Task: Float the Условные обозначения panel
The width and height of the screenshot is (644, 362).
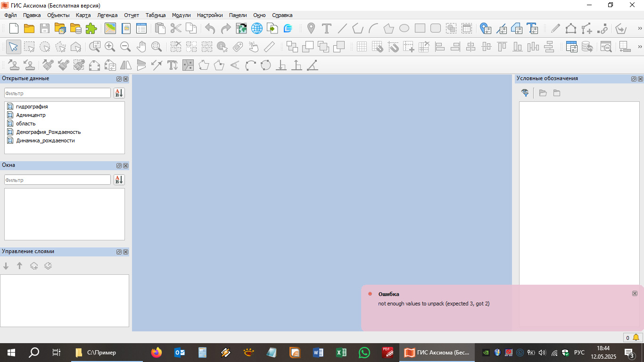Action: [634, 79]
